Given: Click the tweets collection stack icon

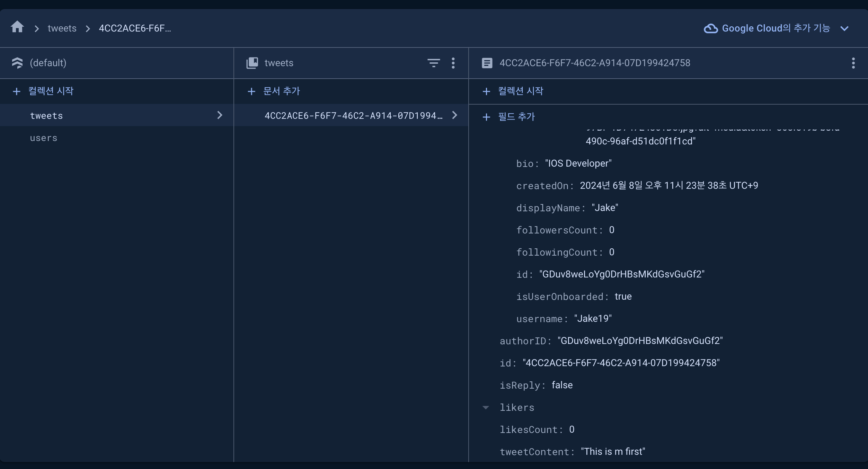Looking at the screenshot, I should pos(252,63).
